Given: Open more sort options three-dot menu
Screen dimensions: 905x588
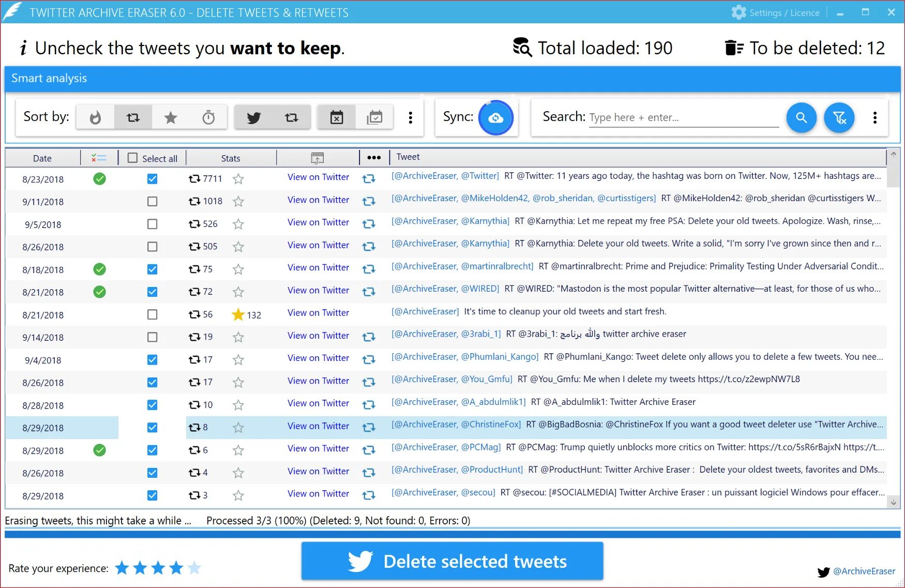Looking at the screenshot, I should click(411, 117).
